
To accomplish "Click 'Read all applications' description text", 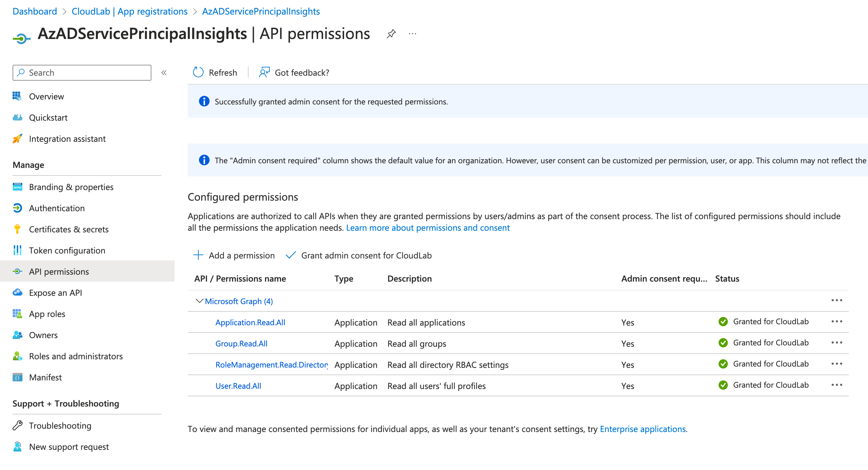I will click(426, 323).
